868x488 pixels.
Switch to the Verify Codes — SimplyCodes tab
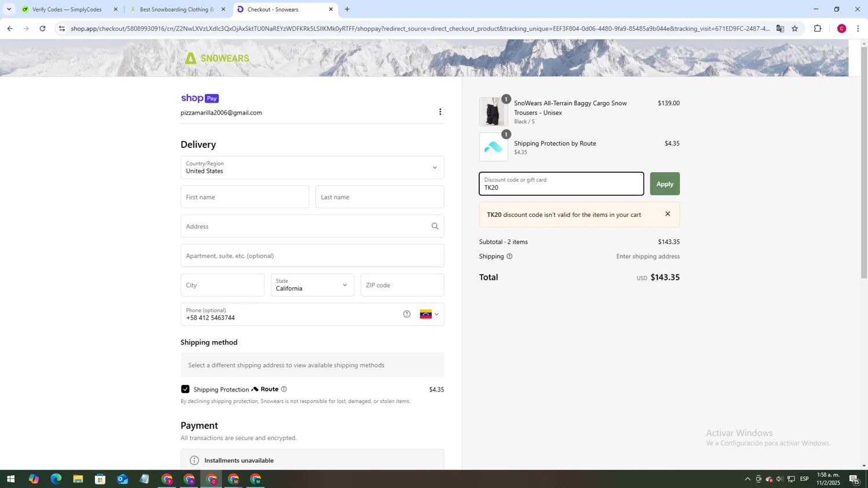tap(67, 9)
